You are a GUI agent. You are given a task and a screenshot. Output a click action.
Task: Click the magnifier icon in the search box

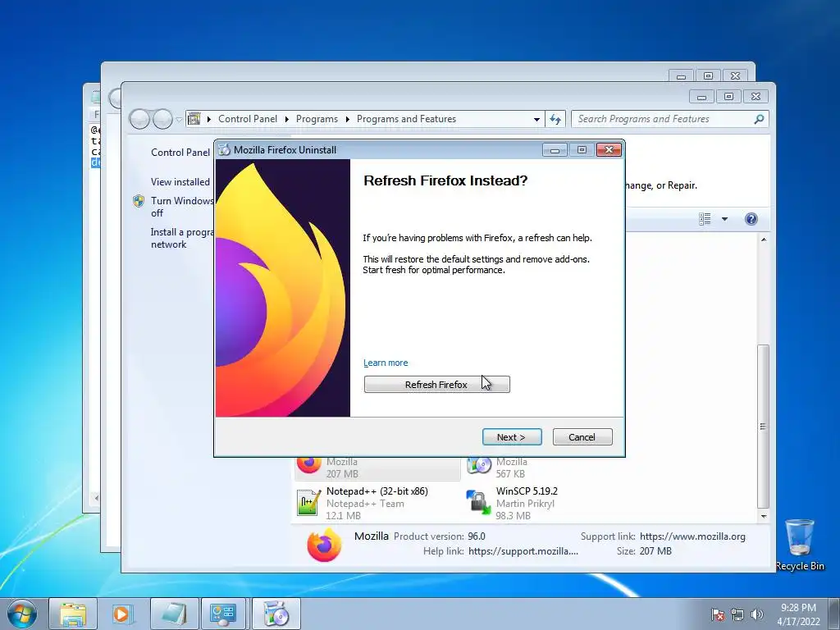pyautogui.click(x=759, y=119)
